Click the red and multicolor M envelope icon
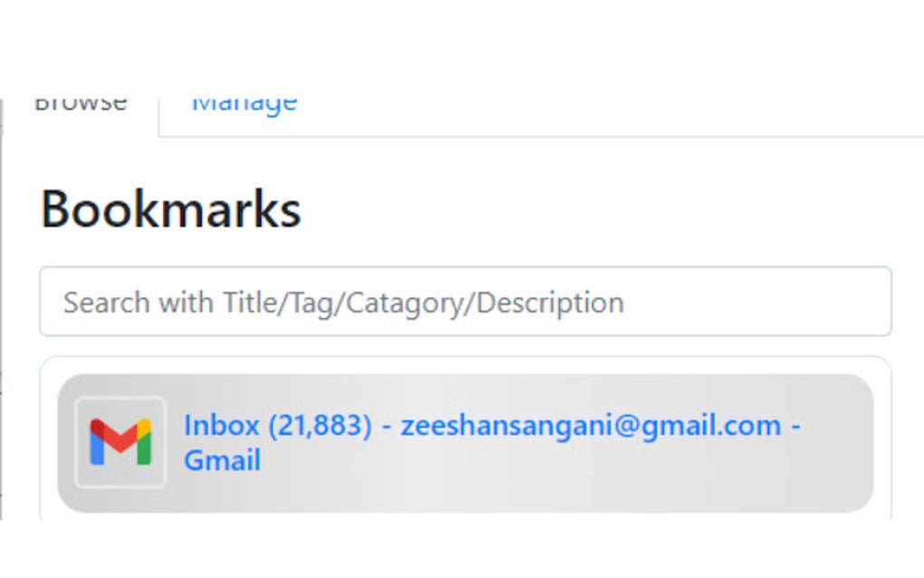Viewport: 924px width, 578px height. point(120,442)
